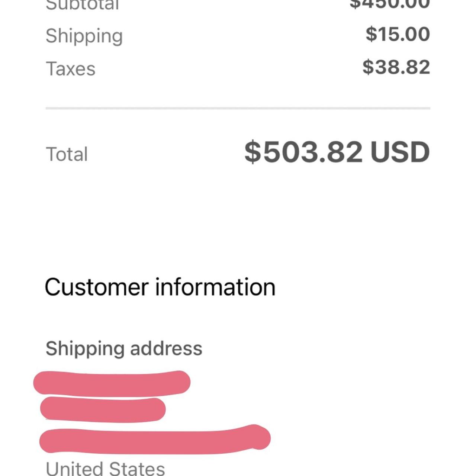Click the word information in the heading

point(215,287)
